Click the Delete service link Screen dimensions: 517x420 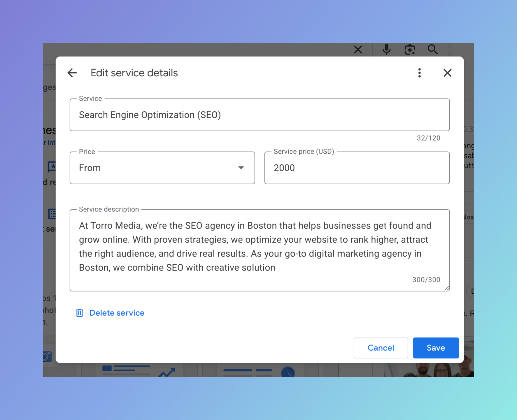117,313
